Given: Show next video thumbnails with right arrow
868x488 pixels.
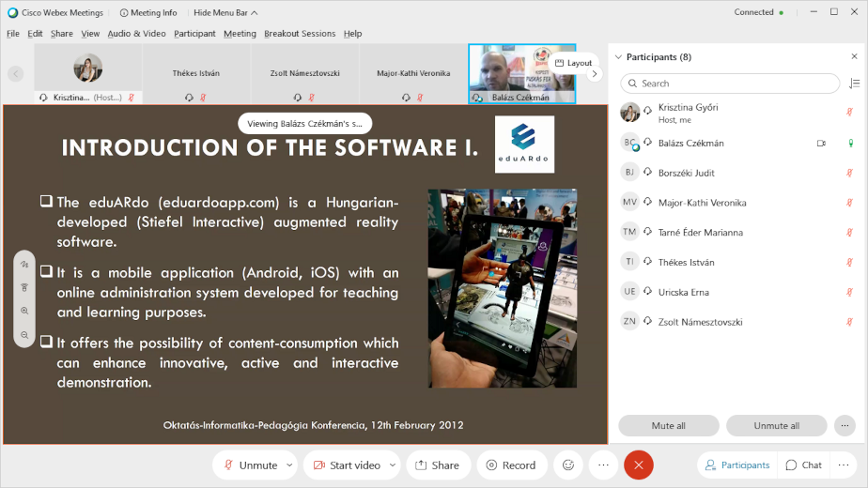Looking at the screenshot, I should (x=595, y=73).
